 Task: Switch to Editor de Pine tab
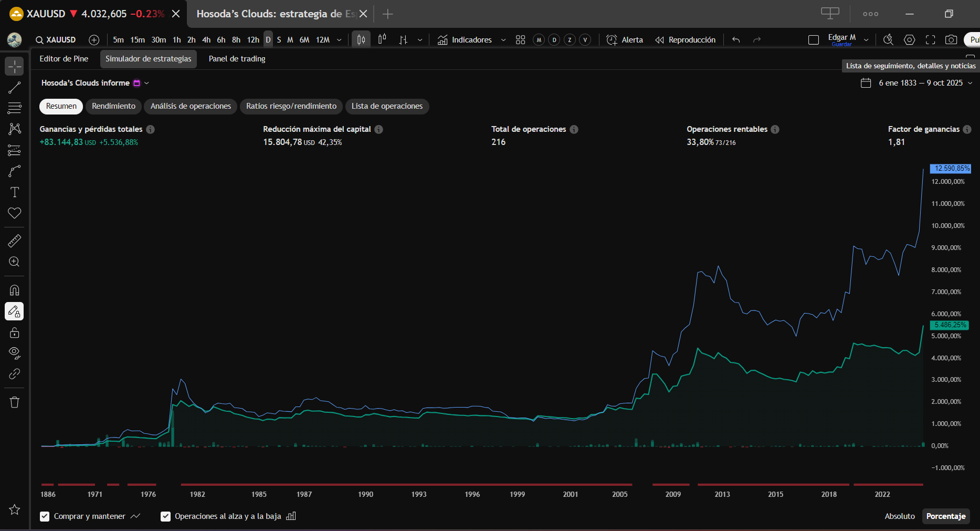pos(64,59)
